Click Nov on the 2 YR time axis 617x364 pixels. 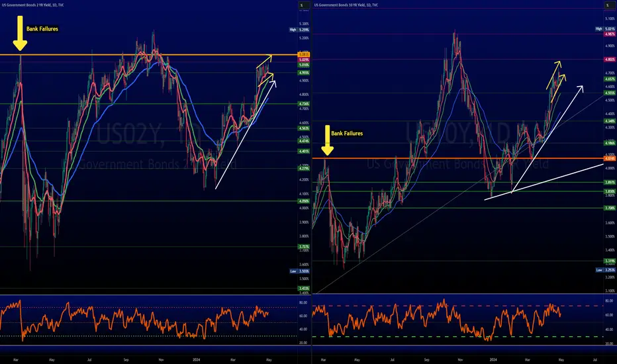tap(161, 359)
